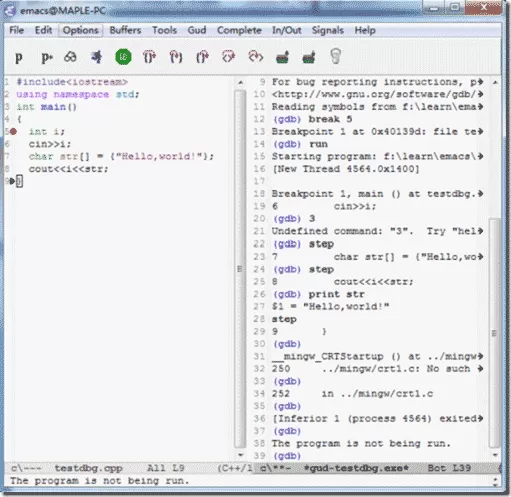Click the testdbg.cpp buffer name in mode line
Image resolution: width=511 pixels, height=497 pixels.
point(89,468)
